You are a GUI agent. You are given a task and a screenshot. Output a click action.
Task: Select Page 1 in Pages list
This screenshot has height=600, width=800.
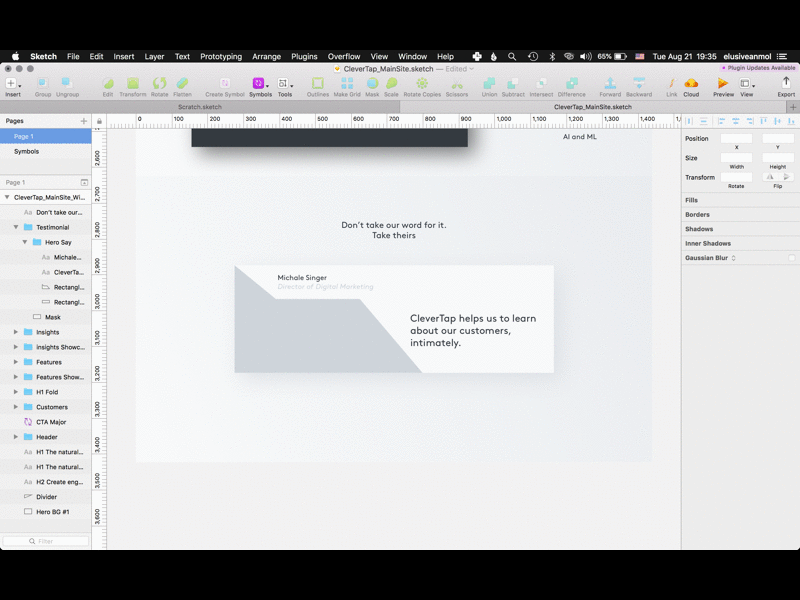tap(46, 136)
